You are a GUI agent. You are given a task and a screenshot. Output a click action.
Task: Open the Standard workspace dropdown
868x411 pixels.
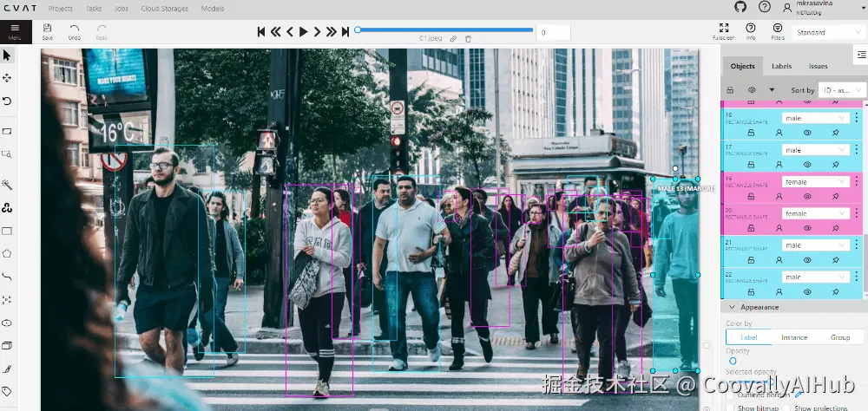(x=826, y=33)
